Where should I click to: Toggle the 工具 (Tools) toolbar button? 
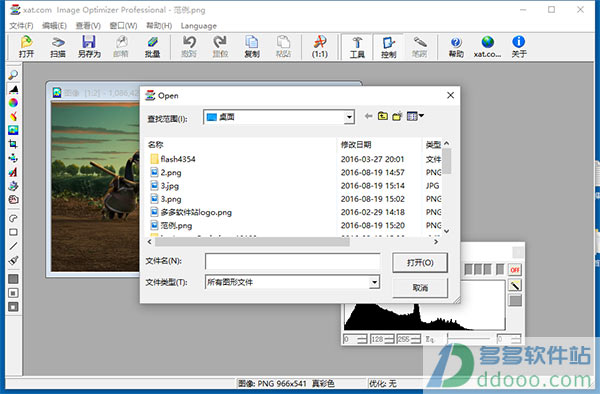click(x=357, y=47)
